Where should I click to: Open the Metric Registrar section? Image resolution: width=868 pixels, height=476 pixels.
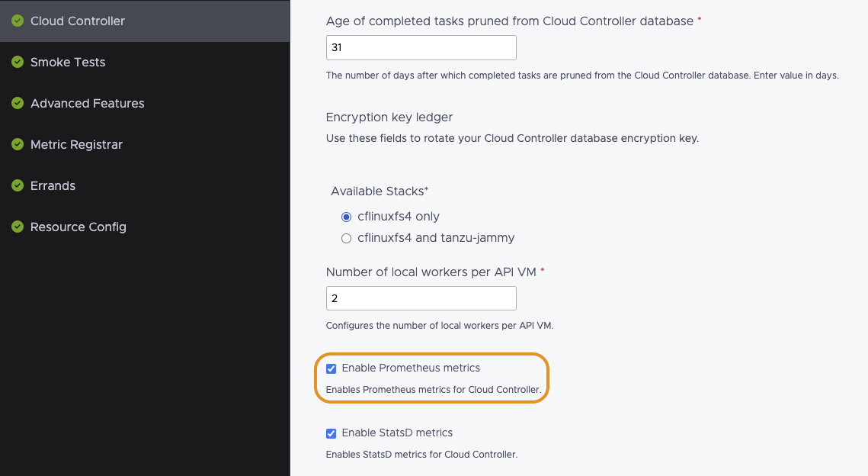76,145
